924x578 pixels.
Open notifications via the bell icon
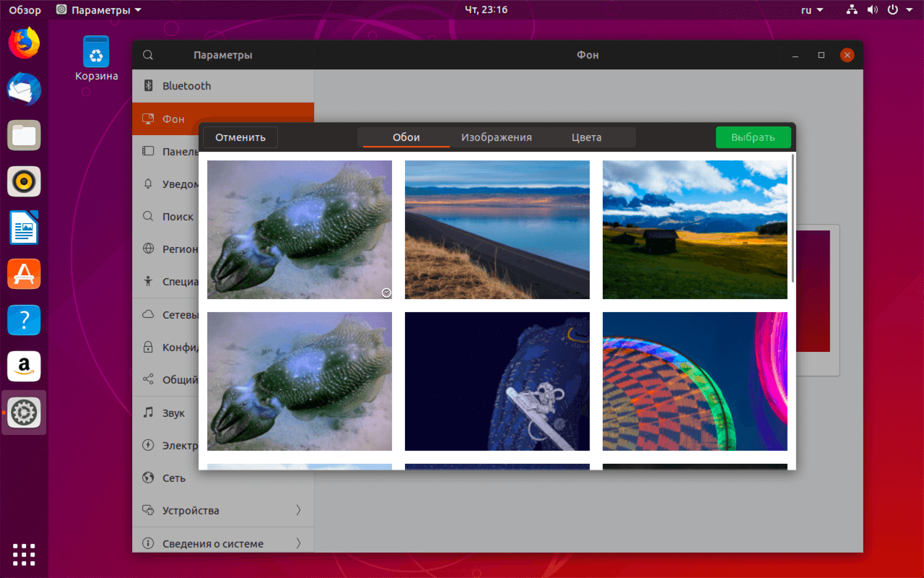tap(148, 184)
